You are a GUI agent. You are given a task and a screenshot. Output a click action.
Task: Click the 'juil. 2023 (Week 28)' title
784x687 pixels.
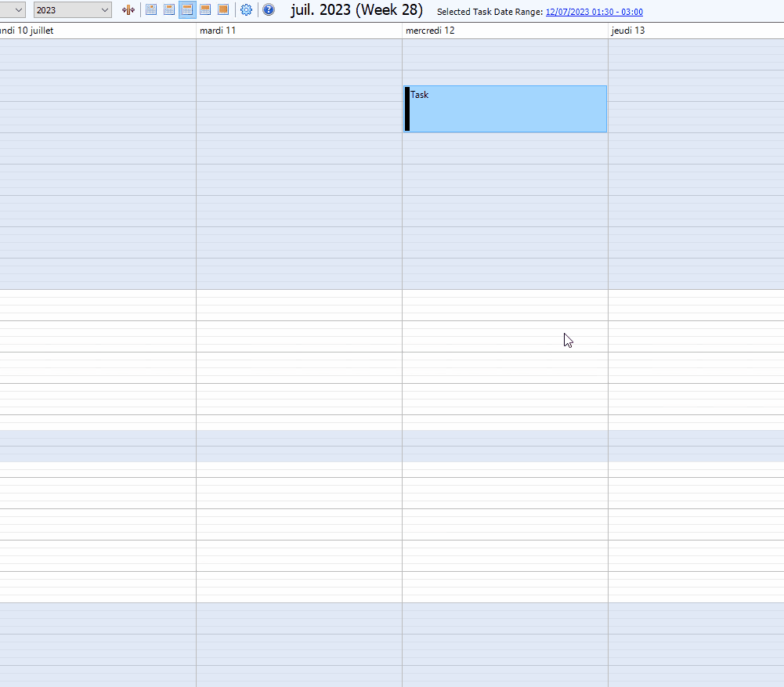pyautogui.click(x=356, y=10)
